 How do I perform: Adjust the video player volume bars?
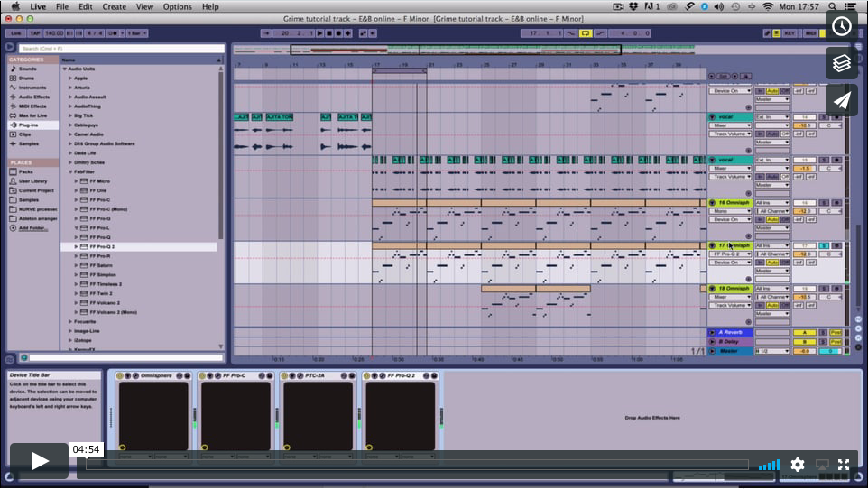[x=769, y=466]
